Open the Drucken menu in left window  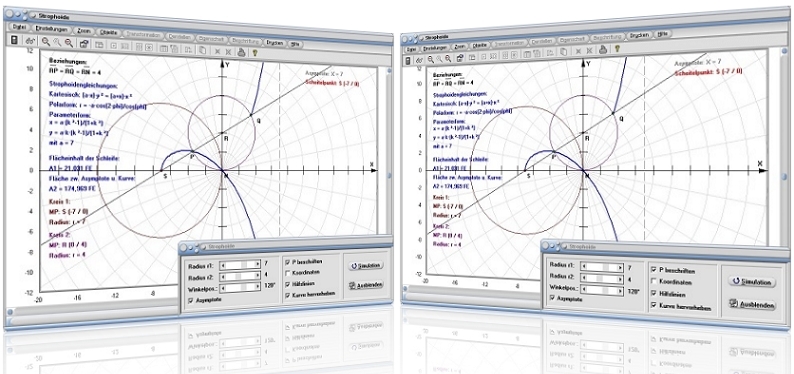pos(275,43)
